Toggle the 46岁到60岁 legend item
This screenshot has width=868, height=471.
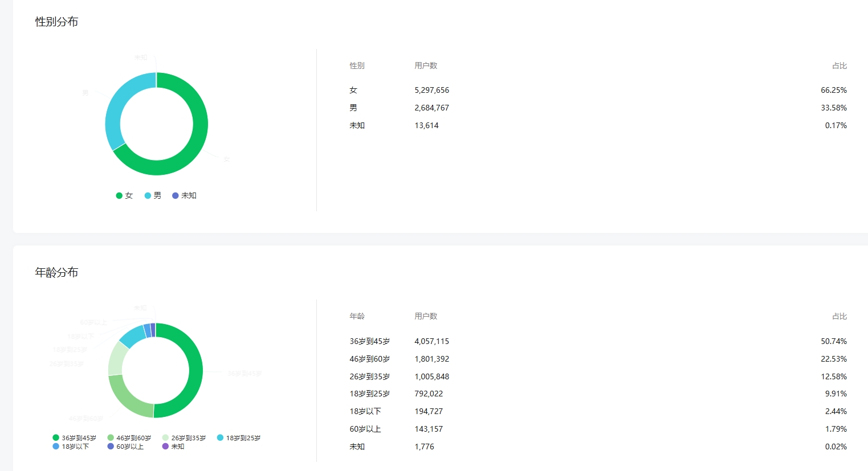coord(129,438)
